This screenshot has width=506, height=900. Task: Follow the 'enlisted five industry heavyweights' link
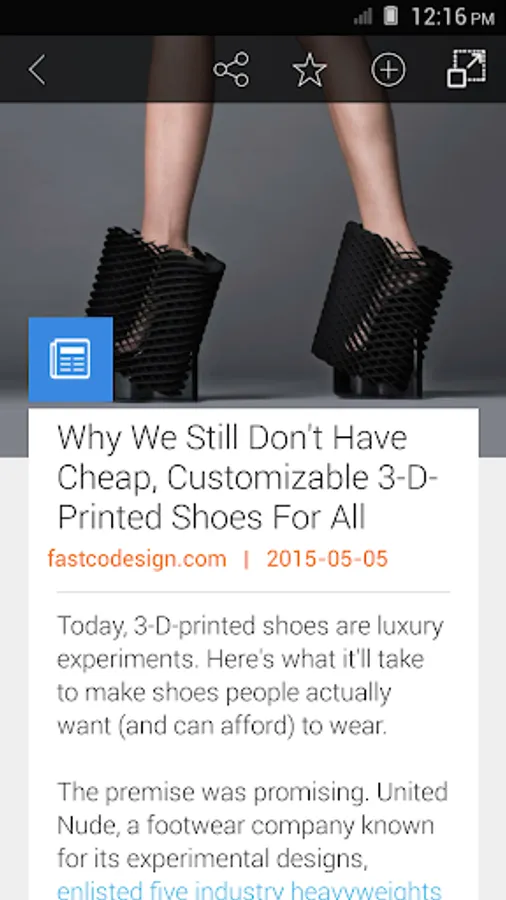250,890
